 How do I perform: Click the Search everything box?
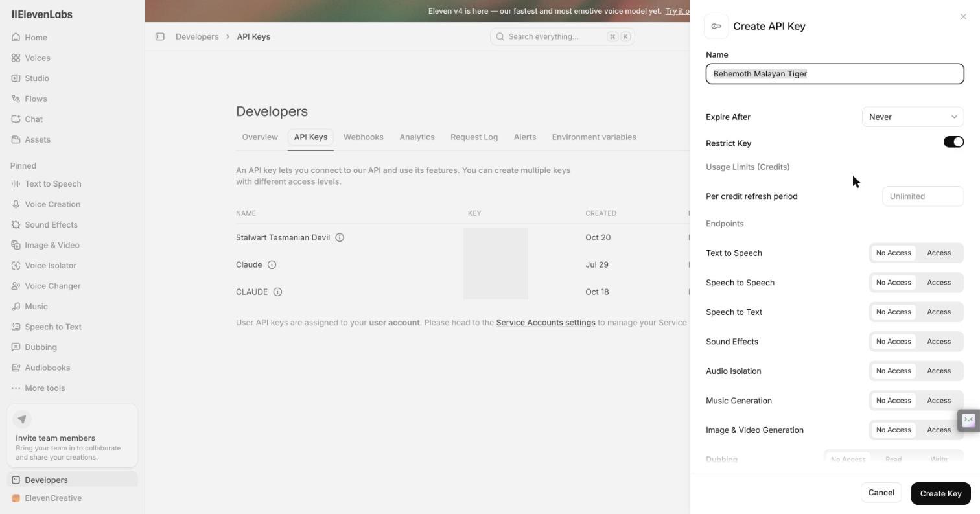(562, 37)
